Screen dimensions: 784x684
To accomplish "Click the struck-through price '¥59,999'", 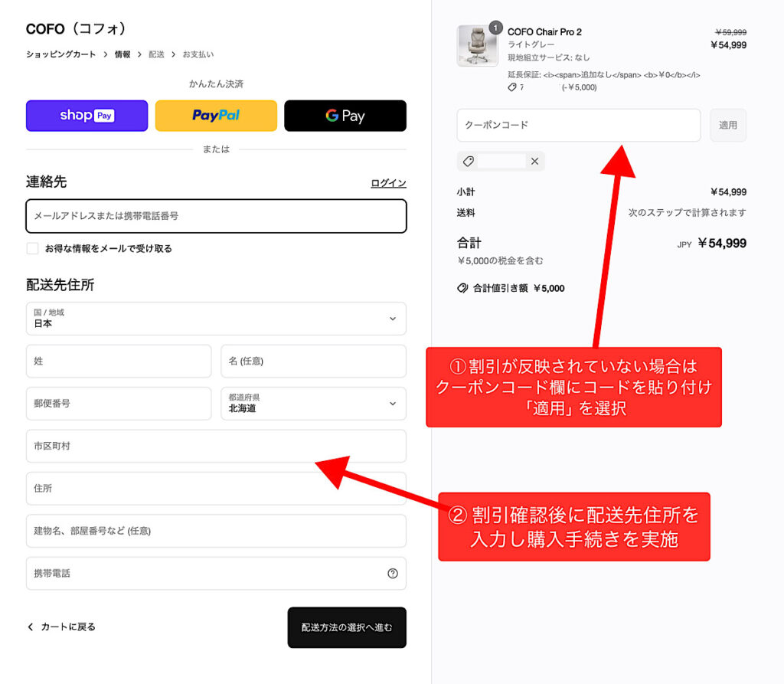I will pos(731,32).
